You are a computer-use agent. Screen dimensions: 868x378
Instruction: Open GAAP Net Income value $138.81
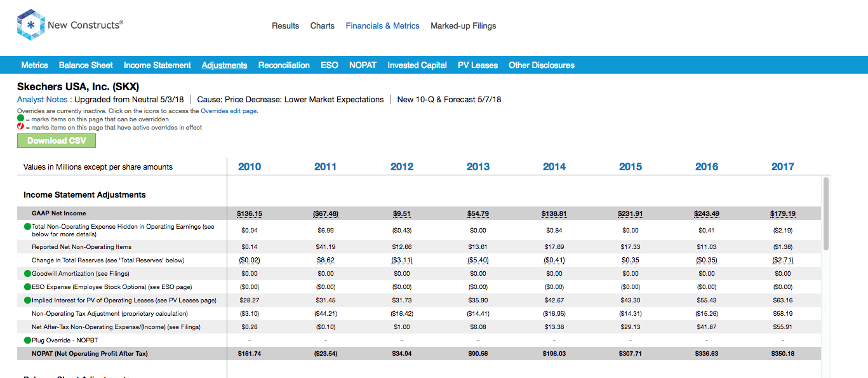[x=554, y=213]
